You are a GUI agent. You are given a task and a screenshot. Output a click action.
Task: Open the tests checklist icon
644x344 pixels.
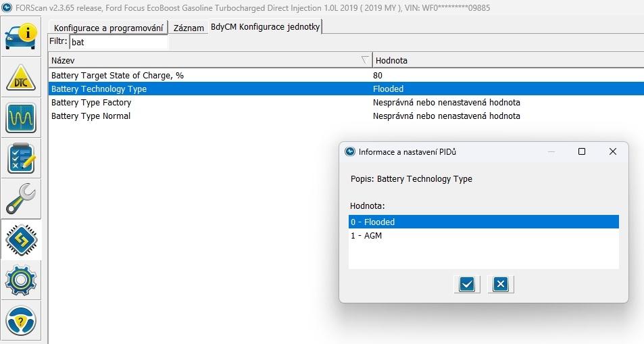pos(21,159)
